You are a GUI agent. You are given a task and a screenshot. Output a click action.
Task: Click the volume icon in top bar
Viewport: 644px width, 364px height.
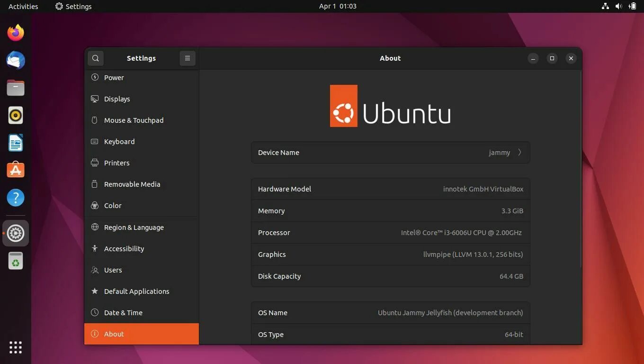click(x=618, y=6)
